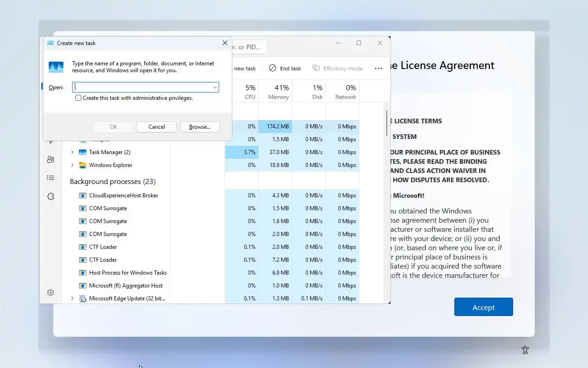Click the OK button in the dialog
Viewport: 588px width, 368px height.
pos(113,127)
